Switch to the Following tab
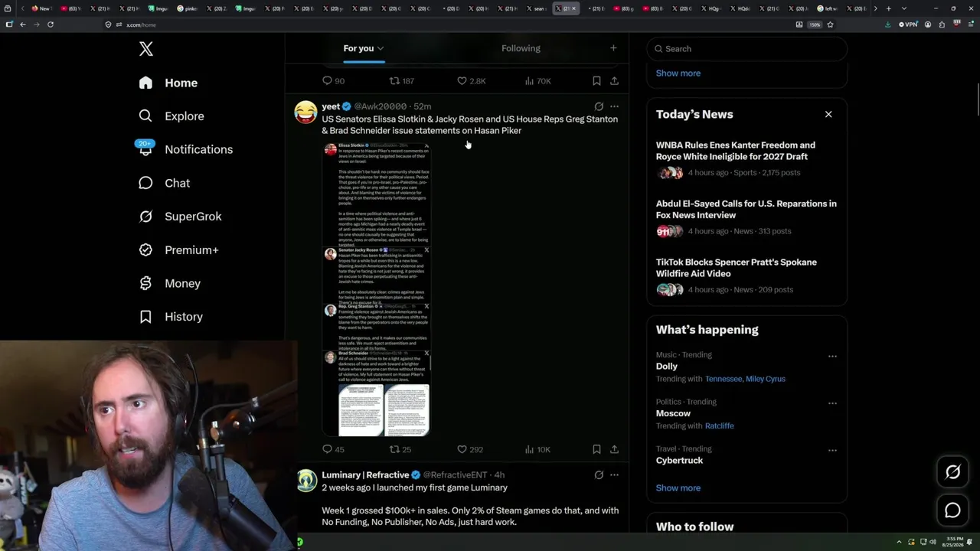Screen dimensions: 980x551 point(521,48)
